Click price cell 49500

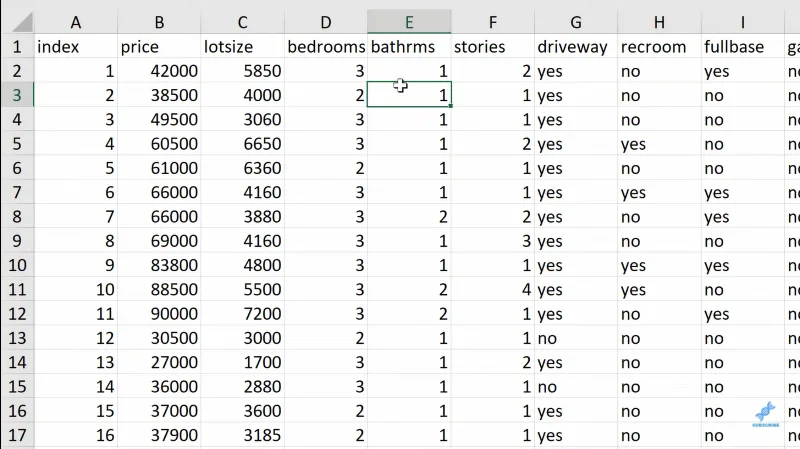(159, 119)
